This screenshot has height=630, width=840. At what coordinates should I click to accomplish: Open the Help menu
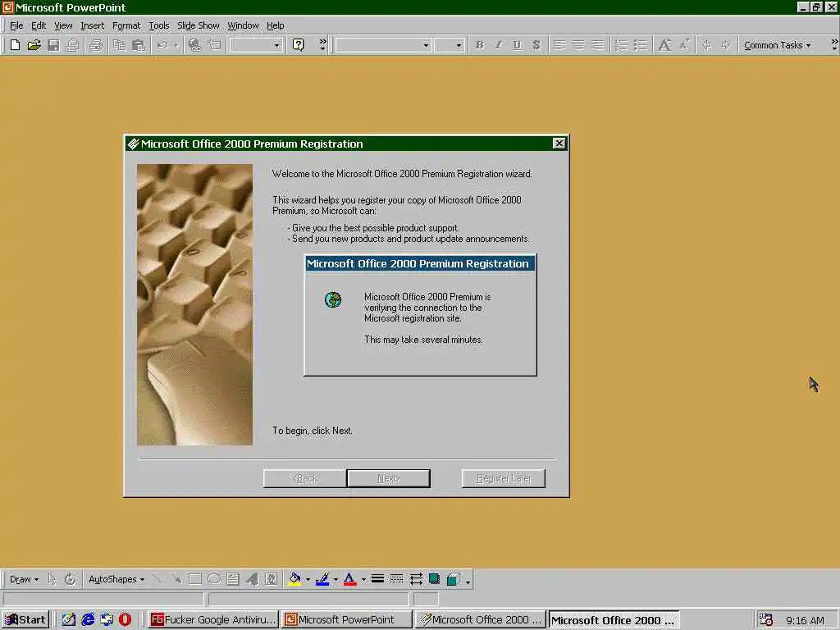pyautogui.click(x=276, y=25)
